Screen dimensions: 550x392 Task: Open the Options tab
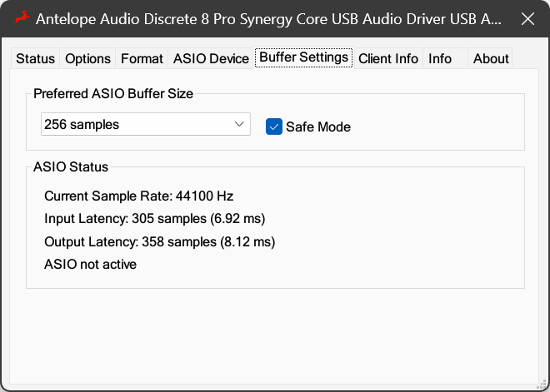click(x=87, y=58)
